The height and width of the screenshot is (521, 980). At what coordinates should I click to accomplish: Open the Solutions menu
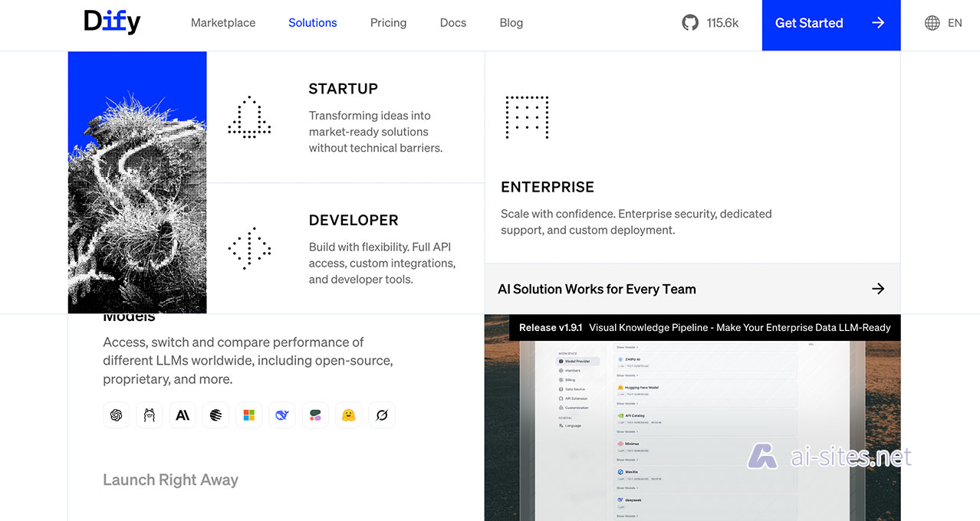tap(312, 23)
